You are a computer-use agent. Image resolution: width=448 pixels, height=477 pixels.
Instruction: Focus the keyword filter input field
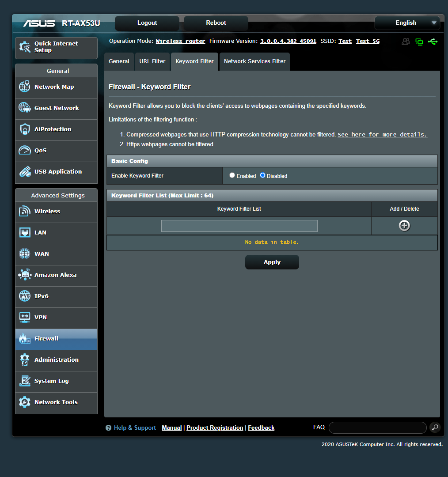pyautogui.click(x=239, y=226)
